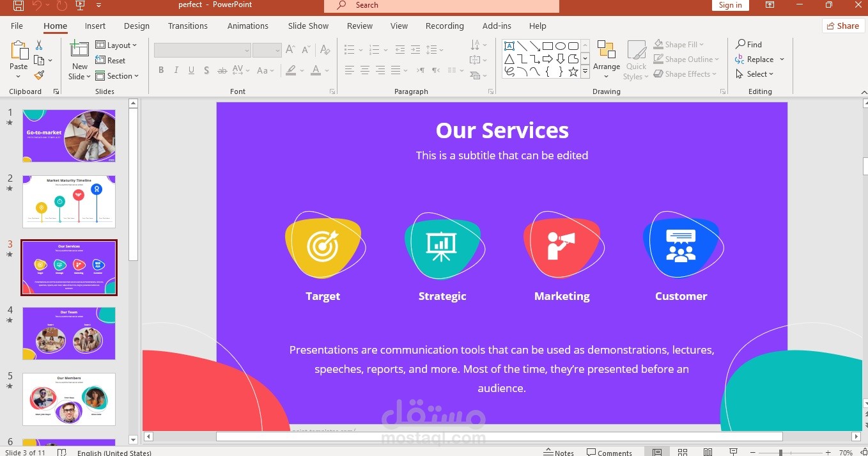Image resolution: width=868 pixels, height=456 pixels.
Task: Open the Section dropdown
Action: click(116, 76)
